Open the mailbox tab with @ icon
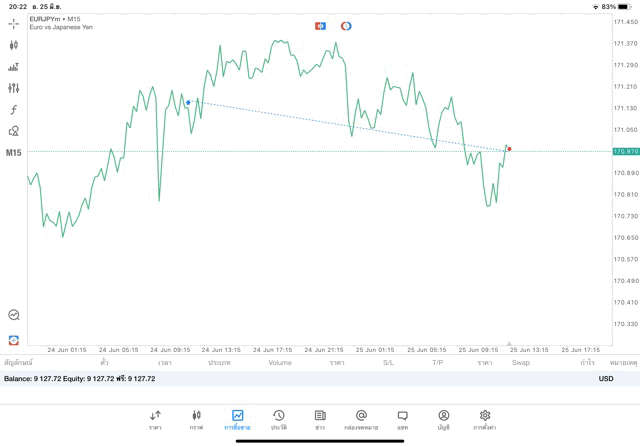The width and height of the screenshot is (640, 447). click(361, 419)
